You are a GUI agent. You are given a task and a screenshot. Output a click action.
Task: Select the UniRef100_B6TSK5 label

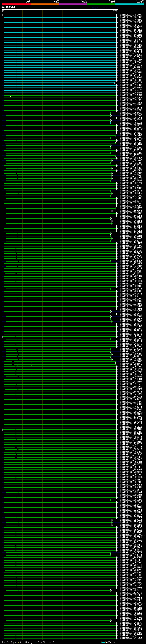(131, 30)
